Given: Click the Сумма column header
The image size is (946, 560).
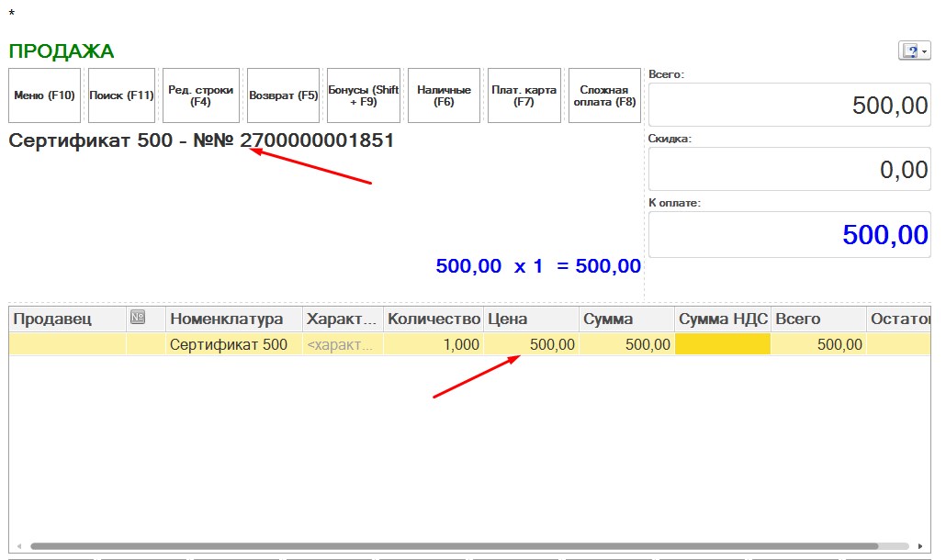Looking at the screenshot, I should [626, 319].
